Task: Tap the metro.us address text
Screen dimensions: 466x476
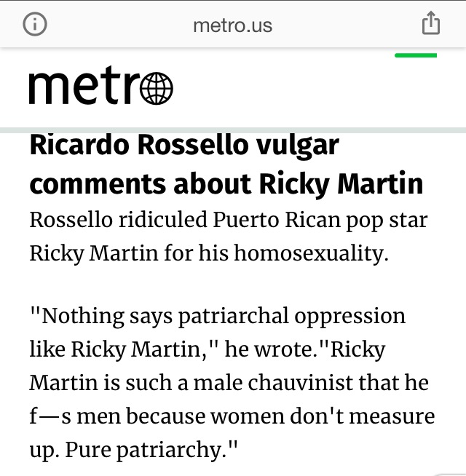Action: point(232,25)
